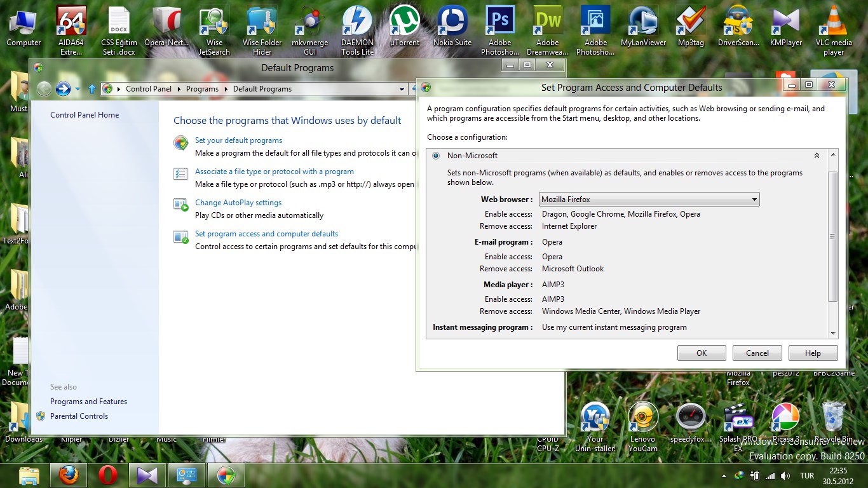Switch to Firefox in the taskbar
The height and width of the screenshot is (488, 868).
(69, 475)
